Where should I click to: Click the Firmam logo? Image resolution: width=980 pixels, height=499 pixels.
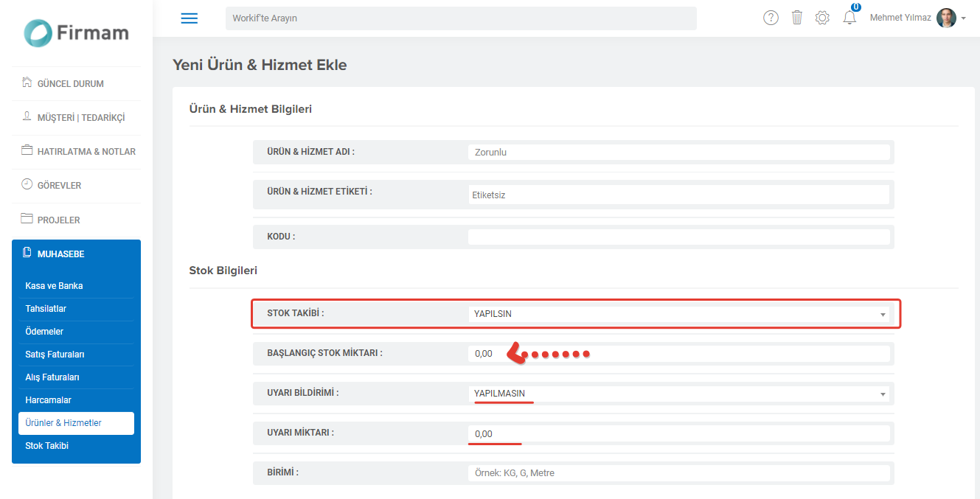pos(76,32)
